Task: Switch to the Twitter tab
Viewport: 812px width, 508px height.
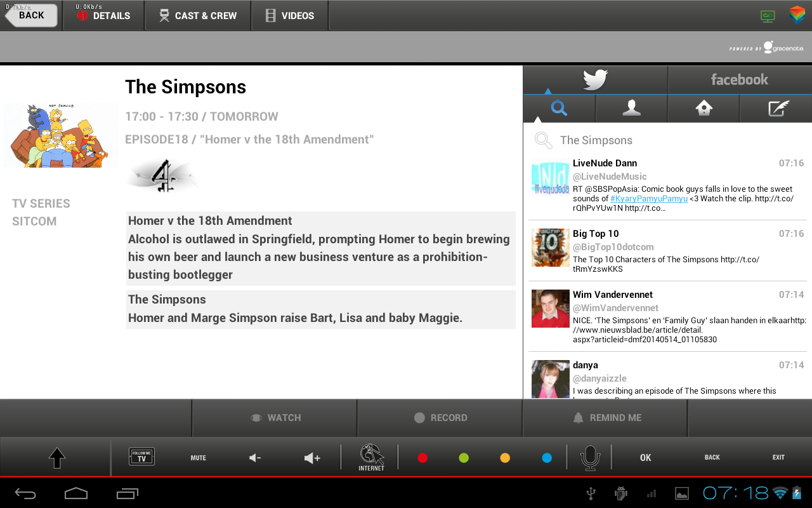Action: tap(595, 80)
